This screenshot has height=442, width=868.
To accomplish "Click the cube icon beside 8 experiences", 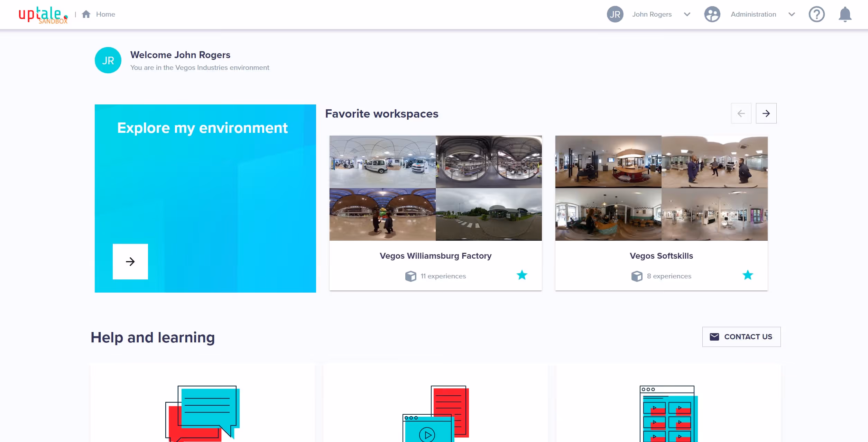I will [x=637, y=276].
